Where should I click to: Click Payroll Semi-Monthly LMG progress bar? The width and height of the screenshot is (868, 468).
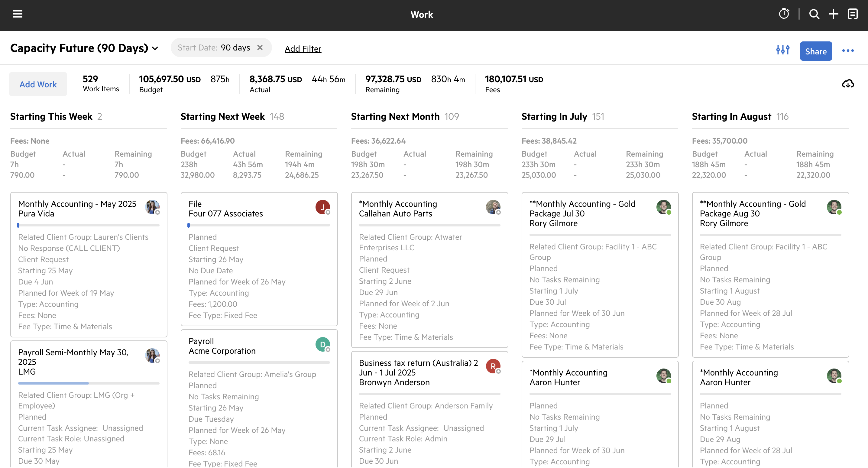point(89,383)
